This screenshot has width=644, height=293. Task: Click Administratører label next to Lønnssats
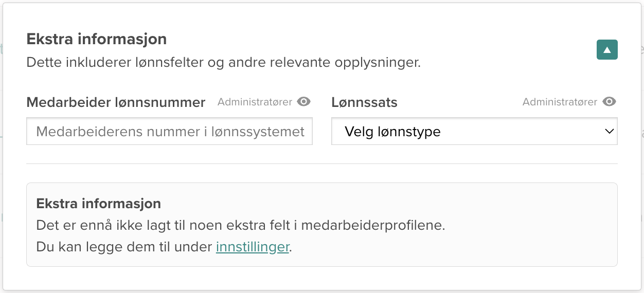[x=560, y=102]
